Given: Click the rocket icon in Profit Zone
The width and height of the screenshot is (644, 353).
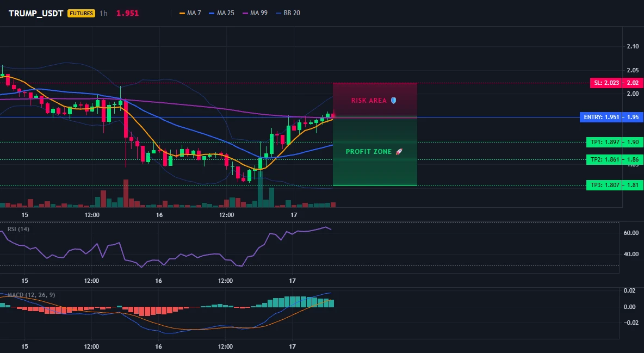Looking at the screenshot, I should pyautogui.click(x=399, y=152).
